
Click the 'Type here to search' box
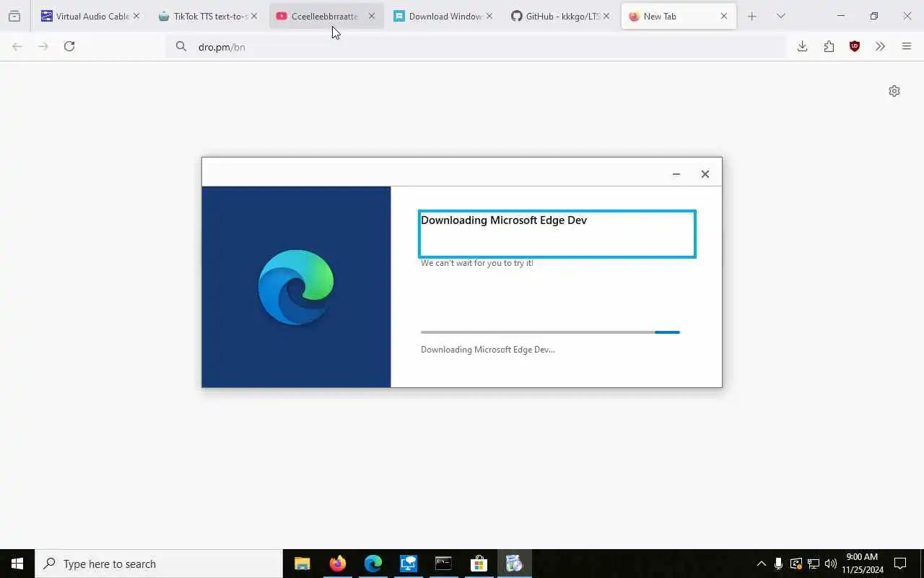coord(159,564)
